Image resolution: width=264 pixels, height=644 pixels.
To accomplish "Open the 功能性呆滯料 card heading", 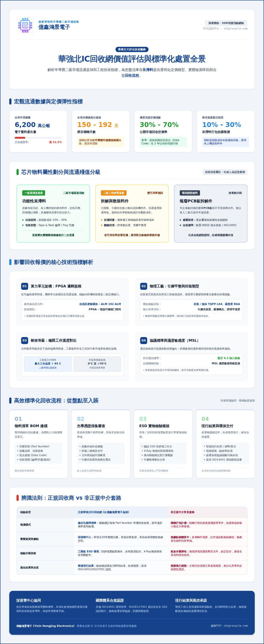I will coord(34,201).
